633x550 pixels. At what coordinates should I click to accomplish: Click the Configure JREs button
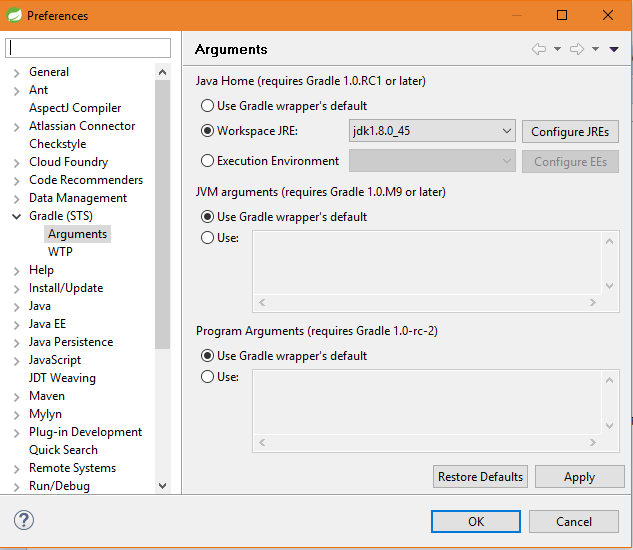click(x=570, y=132)
